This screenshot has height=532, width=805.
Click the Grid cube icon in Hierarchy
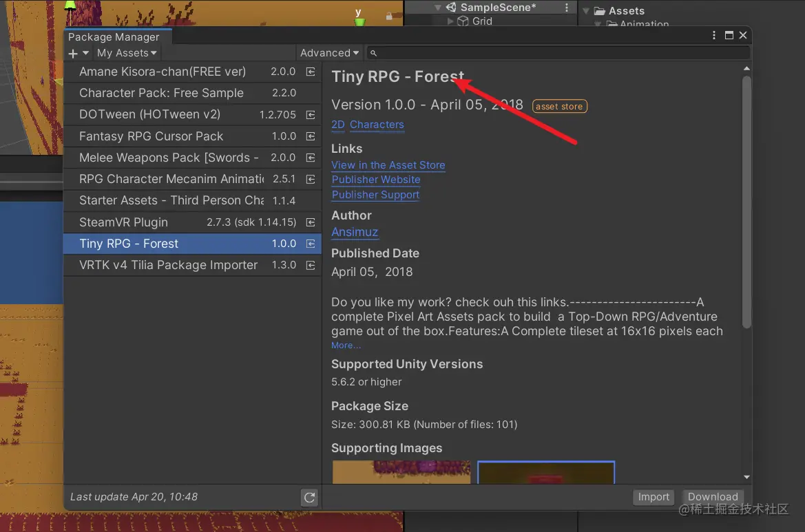(x=463, y=21)
